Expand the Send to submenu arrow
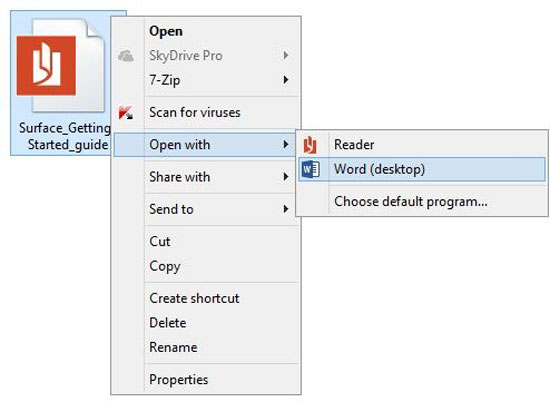This screenshot has height=402, width=550. pyautogui.click(x=286, y=209)
